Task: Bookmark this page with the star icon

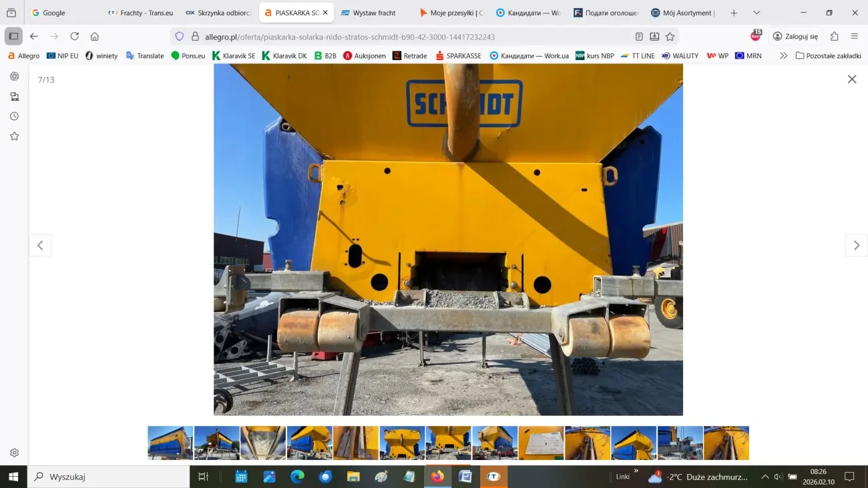Action: pyautogui.click(x=670, y=37)
